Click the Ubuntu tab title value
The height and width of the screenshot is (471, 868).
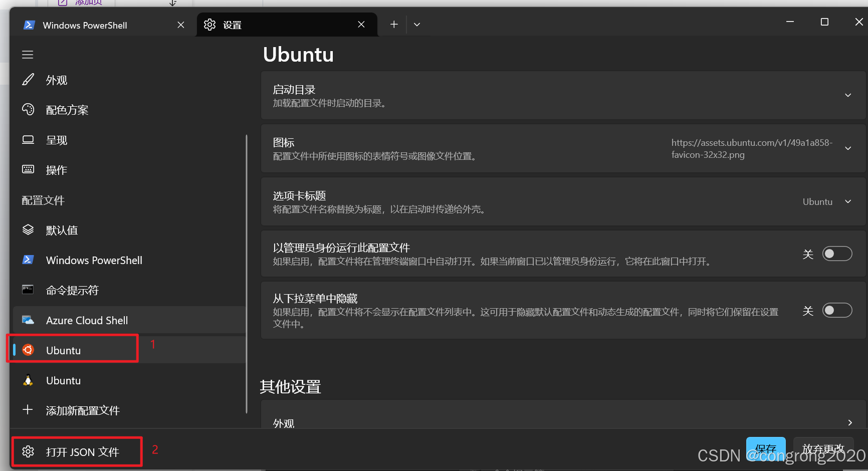pyautogui.click(x=817, y=201)
